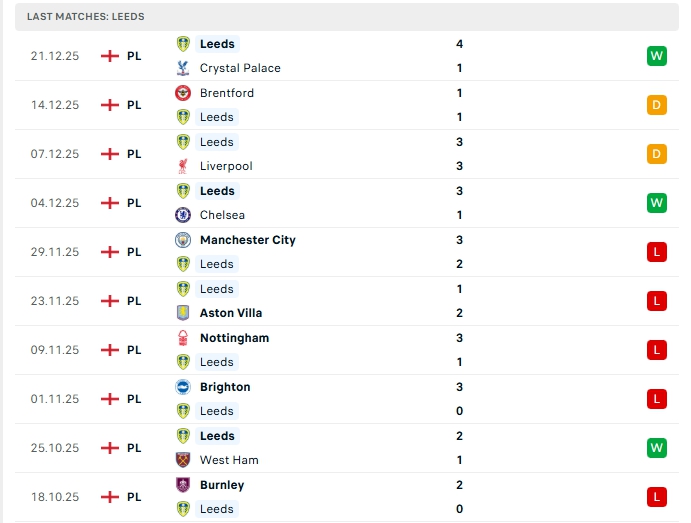Image resolution: width=691 pixels, height=523 pixels.
Task: Click the PL league label for 23.11.25
Action: tap(134, 301)
